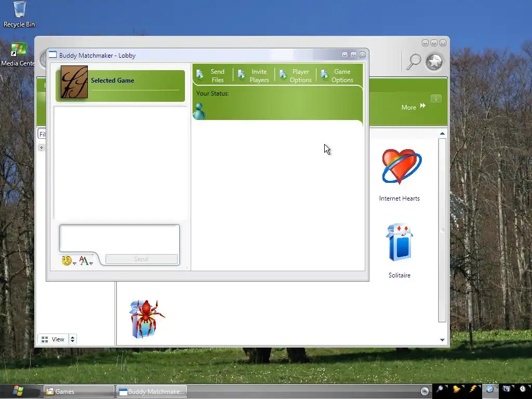Focus the chat message input box
This screenshot has width=532, height=399.
tap(119, 238)
